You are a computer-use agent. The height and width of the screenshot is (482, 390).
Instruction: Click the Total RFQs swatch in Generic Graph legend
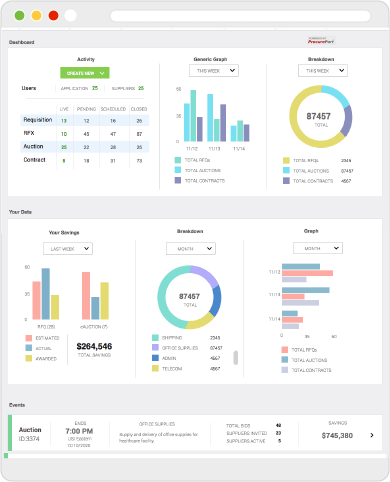click(x=178, y=160)
